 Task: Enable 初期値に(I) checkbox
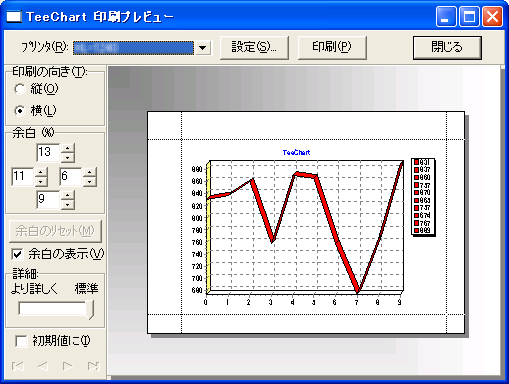(x=53, y=341)
